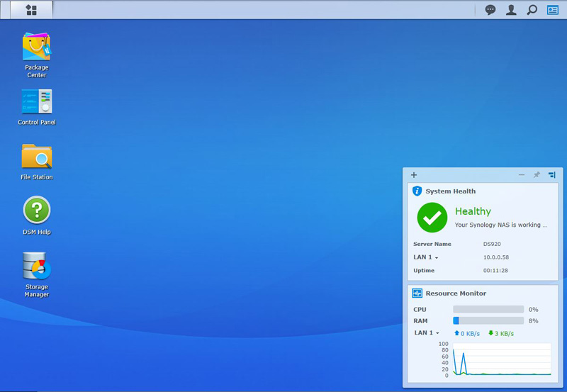Open File Station desktop icon

click(x=37, y=162)
